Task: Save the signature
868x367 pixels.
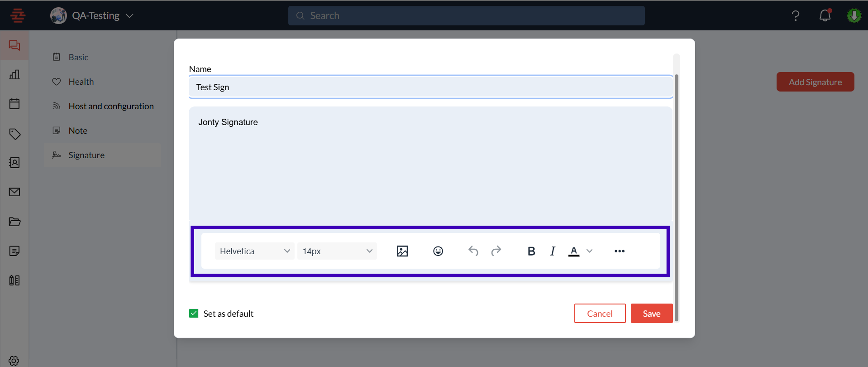Action: (x=652, y=314)
